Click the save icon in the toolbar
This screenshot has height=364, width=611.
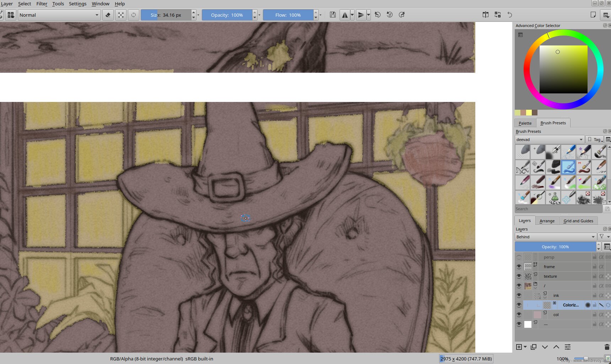332,15
